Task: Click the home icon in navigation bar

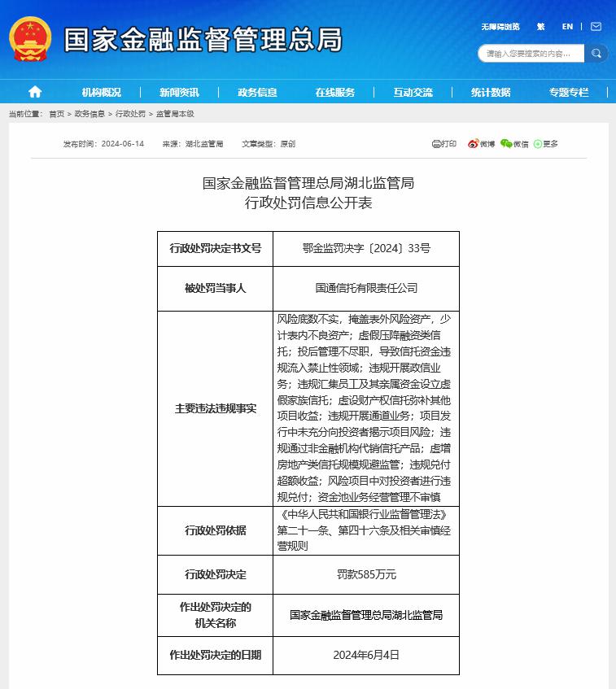Action: (x=35, y=92)
